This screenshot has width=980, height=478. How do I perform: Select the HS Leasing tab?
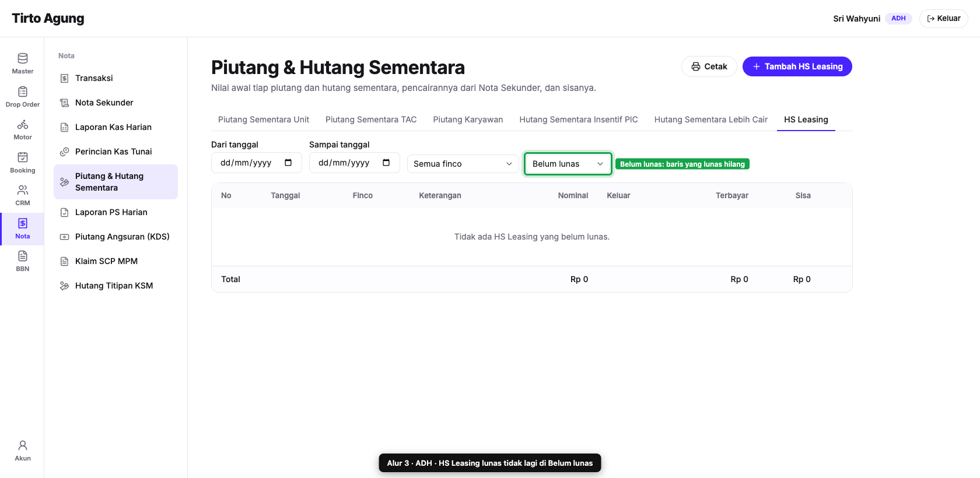pyautogui.click(x=806, y=119)
